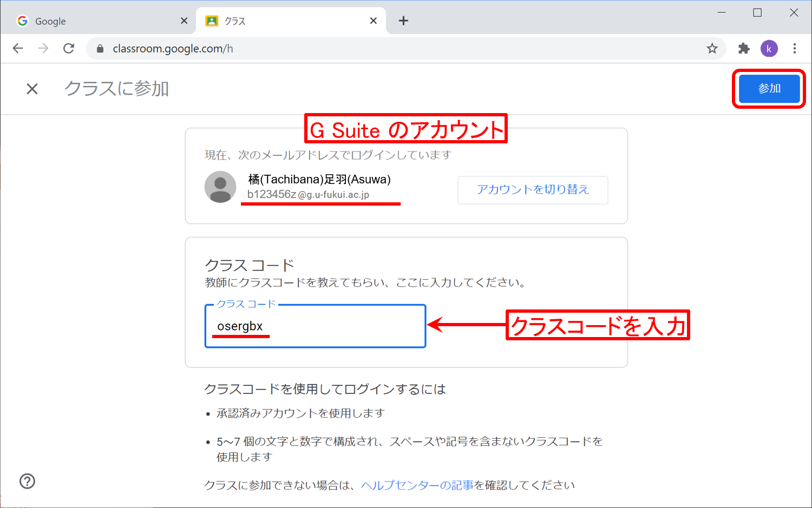Viewport: 812px width, 508px height.
Task: Click the address bar URL
Action: click(173, 49)
